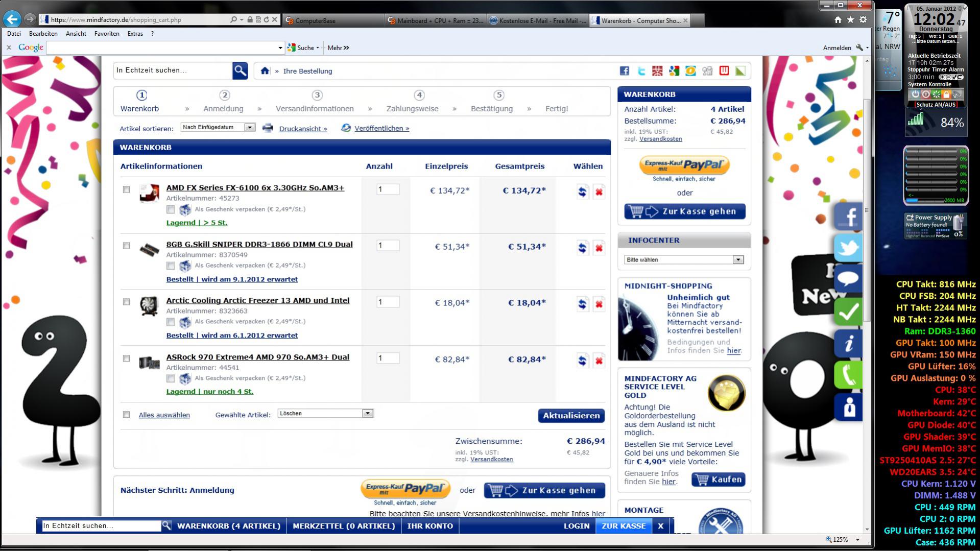
Task: Click sidebar Express-Kauf PayPal button
Action: point(684,165)
